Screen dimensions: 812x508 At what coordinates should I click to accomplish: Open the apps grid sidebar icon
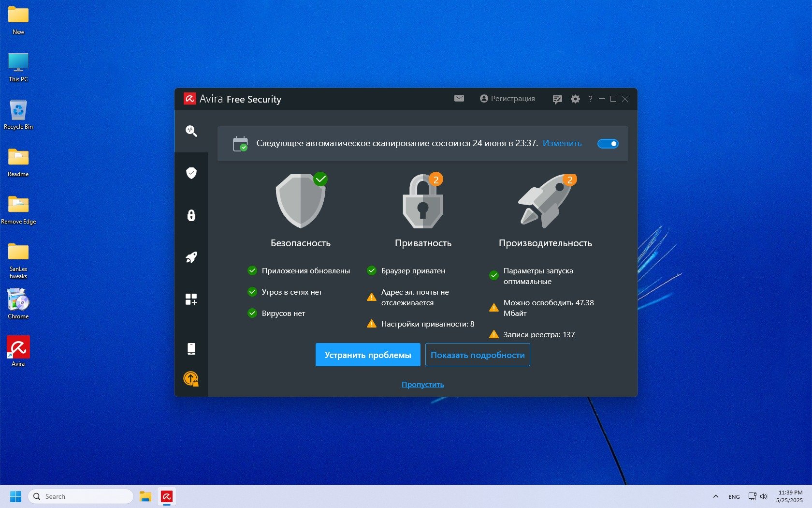191,299
